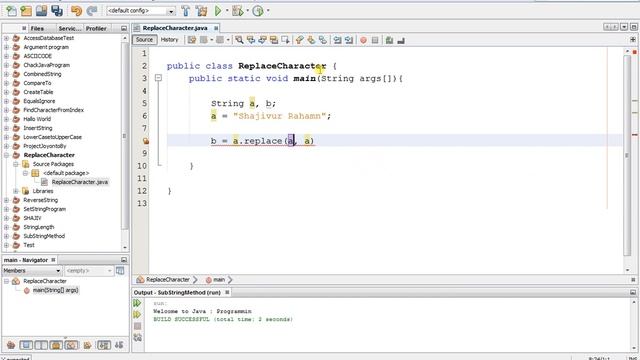The width and height of the screenshot is (640, 360).
Task: Save all files with the Save All icon
Action: 57,11
